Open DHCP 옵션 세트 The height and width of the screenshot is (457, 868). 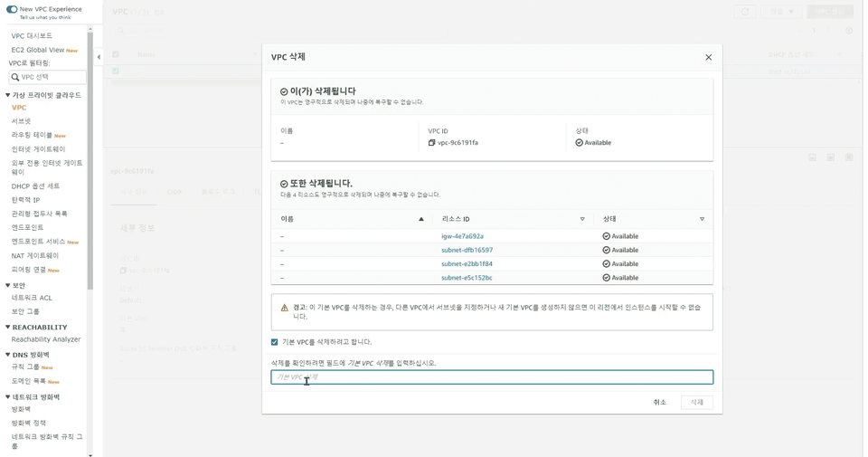pyautogui.click(x=35, y=186)
